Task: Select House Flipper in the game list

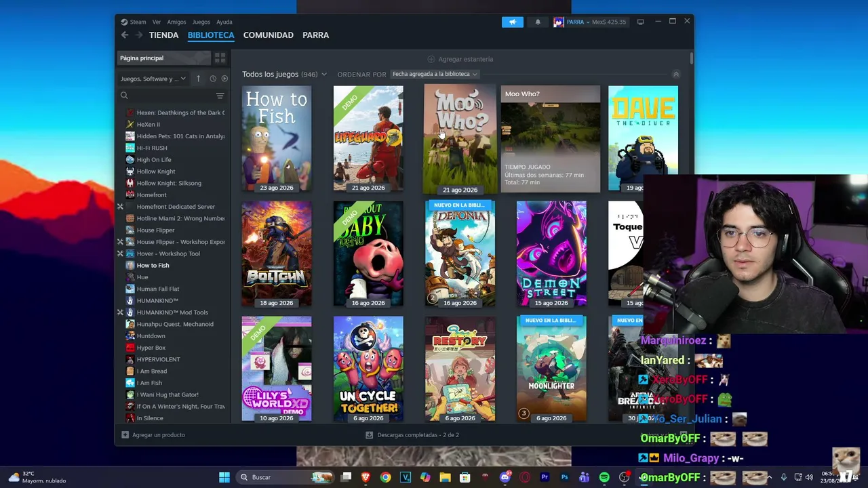Action: [155, 230]
